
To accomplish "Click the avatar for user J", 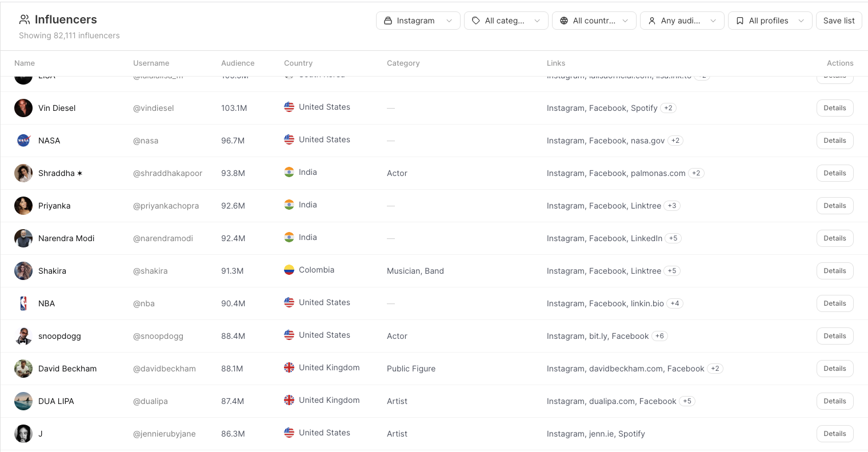I will click(x=23, y=434).
